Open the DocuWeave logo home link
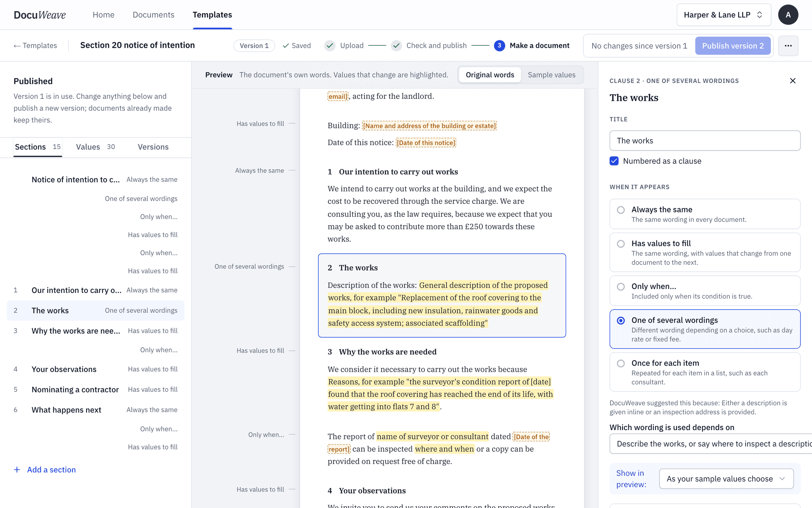The height and width of the screenshot is (508, 812). click(x=40, y=15)
